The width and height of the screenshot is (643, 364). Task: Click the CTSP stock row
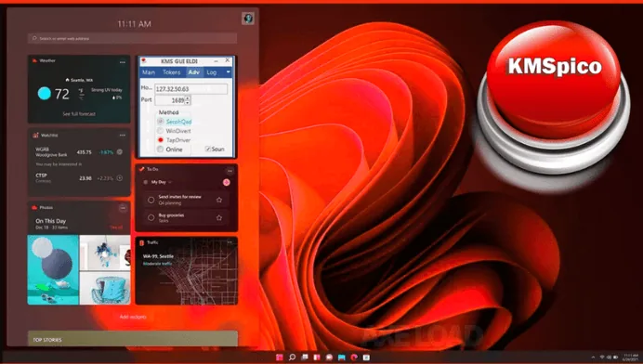[79, 178]
